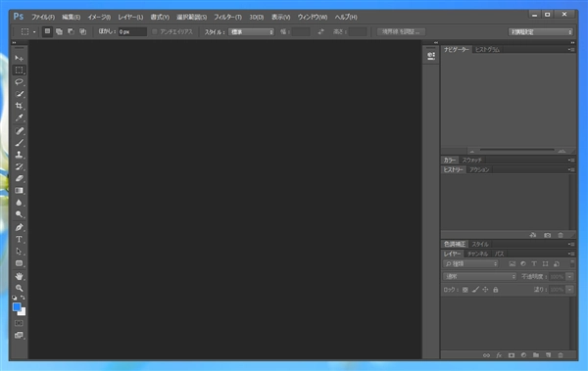The height and width of the screenshot is (371, 588).
Task: Choose Intersect with Selection mode
Action: click(x=83, y=31)
